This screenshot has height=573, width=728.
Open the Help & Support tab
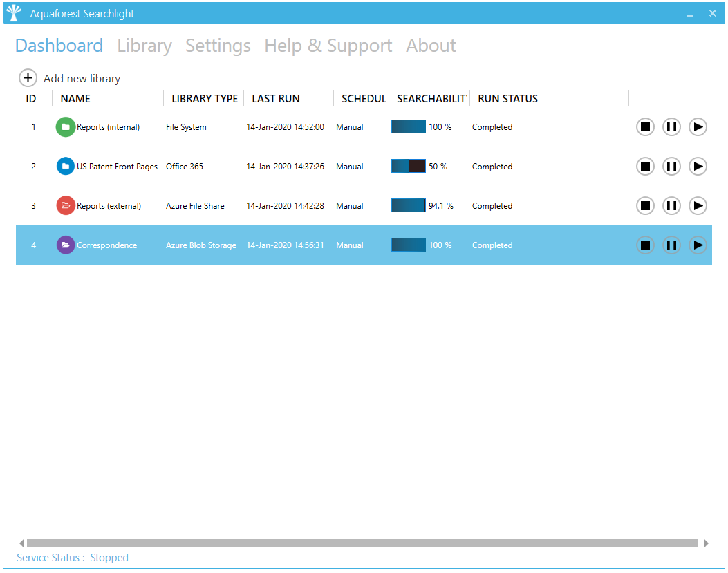click(x=328, y=46)
